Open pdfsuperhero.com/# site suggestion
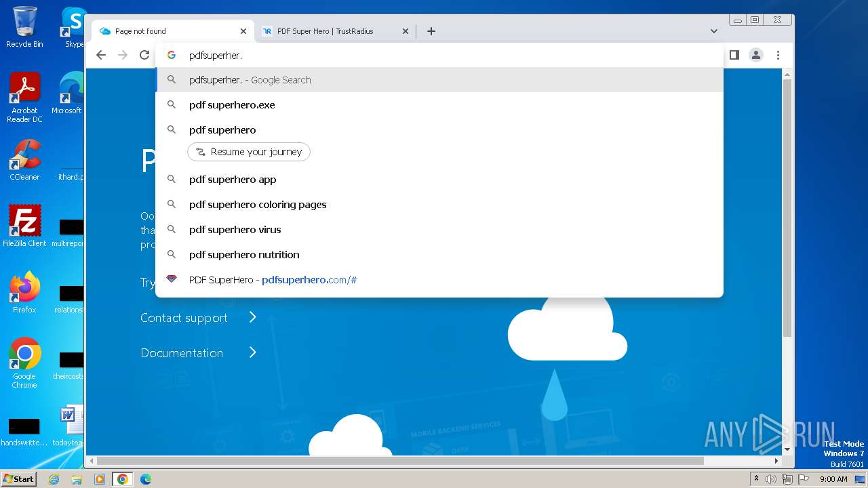868x488 pixels. tap(439, 280)
